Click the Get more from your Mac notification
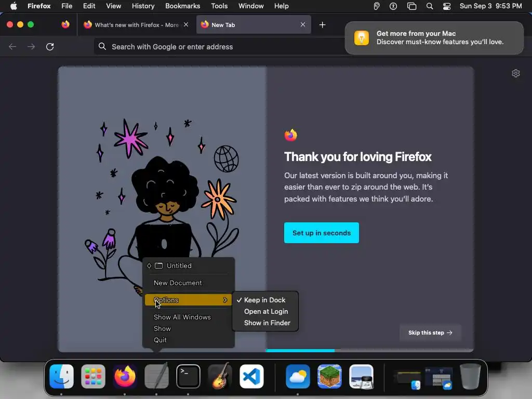This screenshot has height=399, width=532. pos(434,37)
